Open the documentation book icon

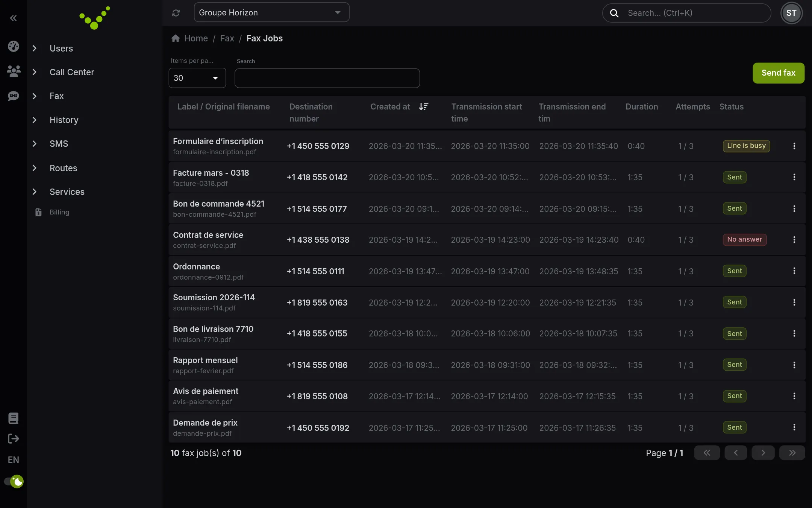[x=14, y=418]
